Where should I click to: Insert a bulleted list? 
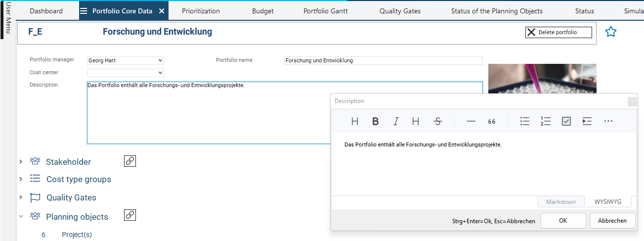coord(525,121)
